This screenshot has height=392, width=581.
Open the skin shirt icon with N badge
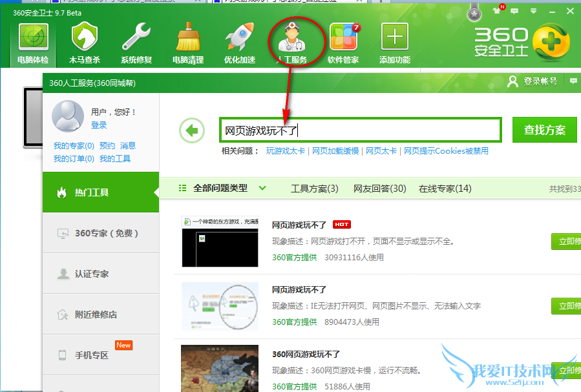click(x=497, y=11)
